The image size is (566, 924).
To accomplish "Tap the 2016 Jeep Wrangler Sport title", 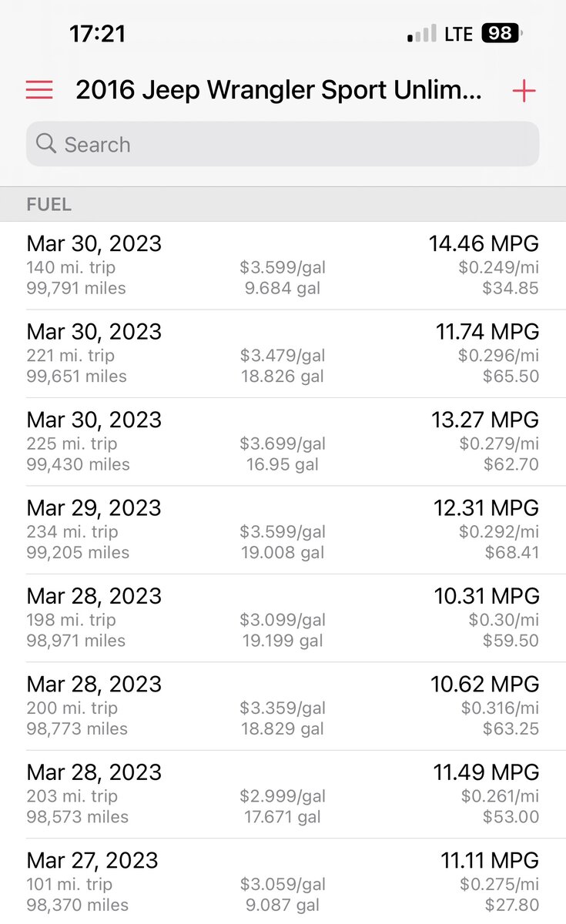I will coord(279,91).
